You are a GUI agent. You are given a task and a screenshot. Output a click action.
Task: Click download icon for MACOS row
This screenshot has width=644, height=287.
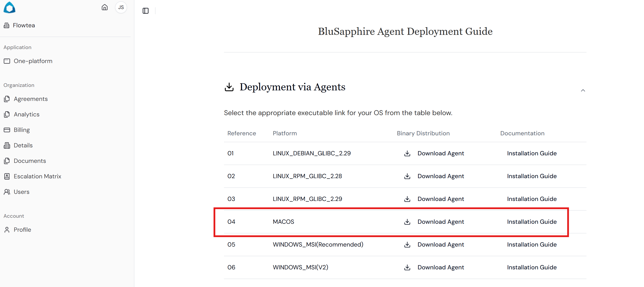(x=407, y=222)
